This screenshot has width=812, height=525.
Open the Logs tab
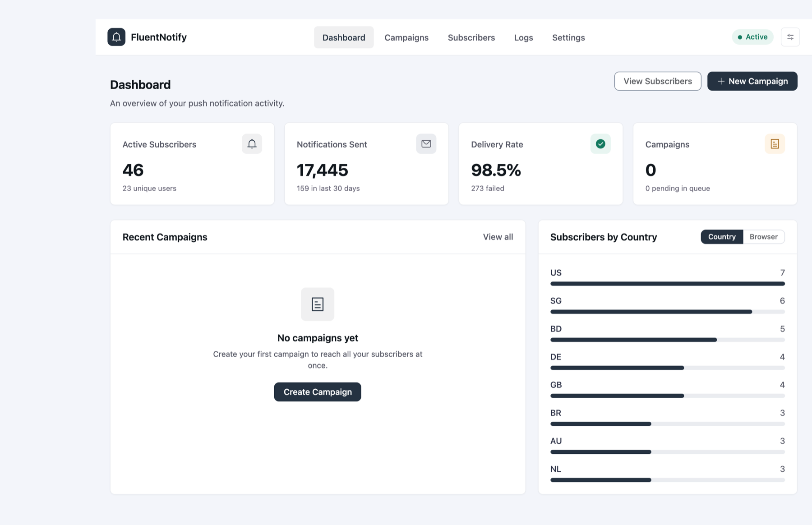pos(523,37)
